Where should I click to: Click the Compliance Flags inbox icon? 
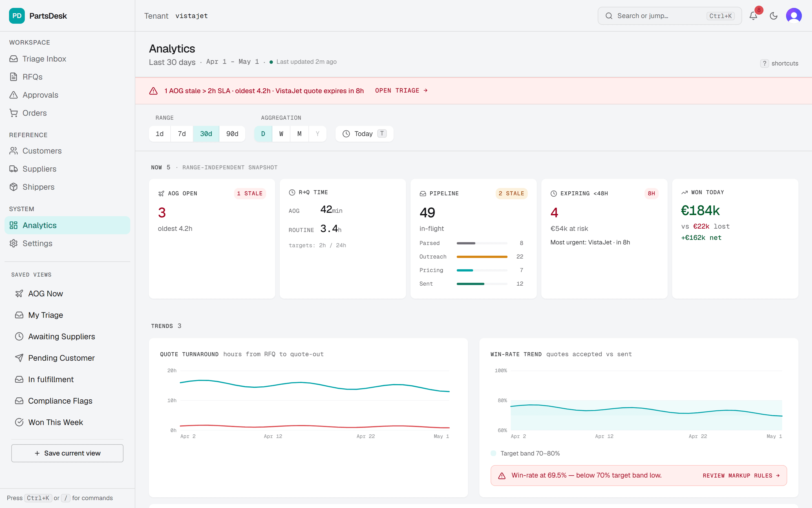tap(19, 401)
